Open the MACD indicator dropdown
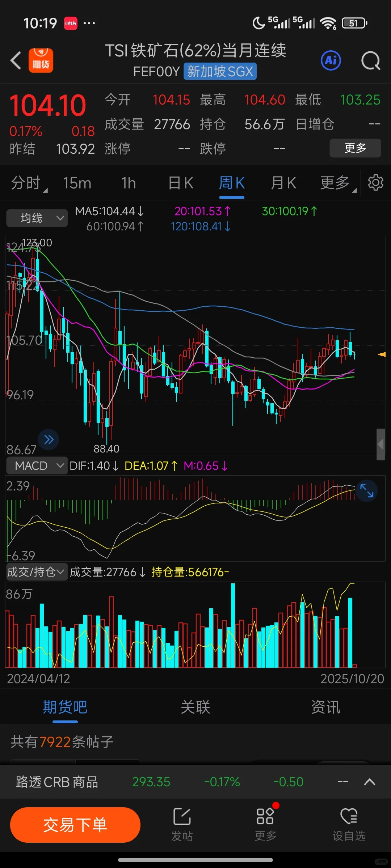 pyautogui.click(x=37, y=465)
